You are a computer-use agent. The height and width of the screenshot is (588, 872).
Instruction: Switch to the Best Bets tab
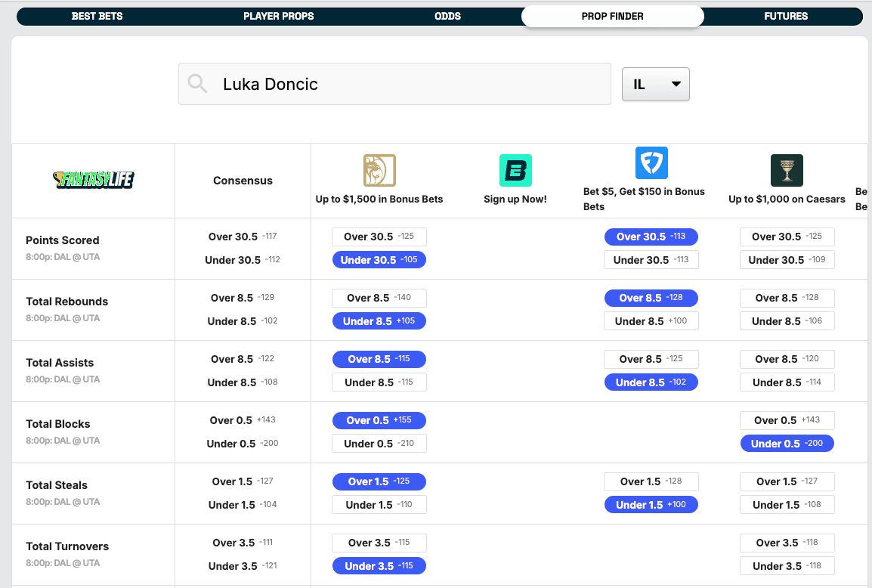point(97,16)
